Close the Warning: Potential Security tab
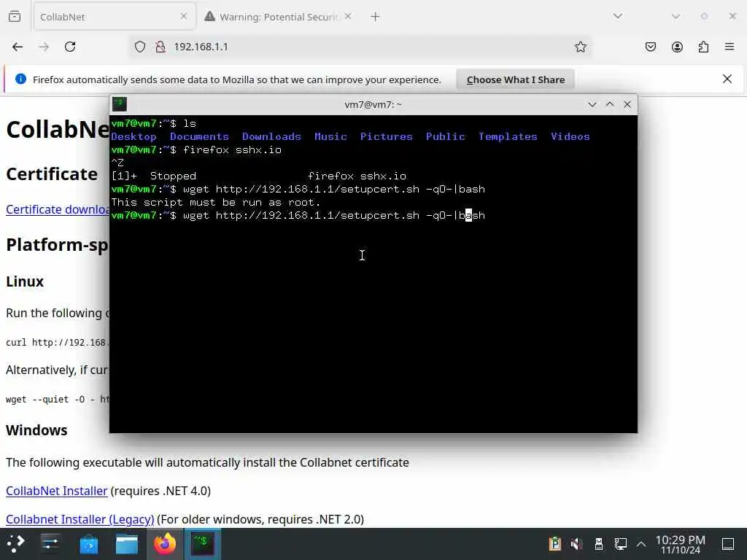Screen dimensions: 747x560 [x=348, y=16]
